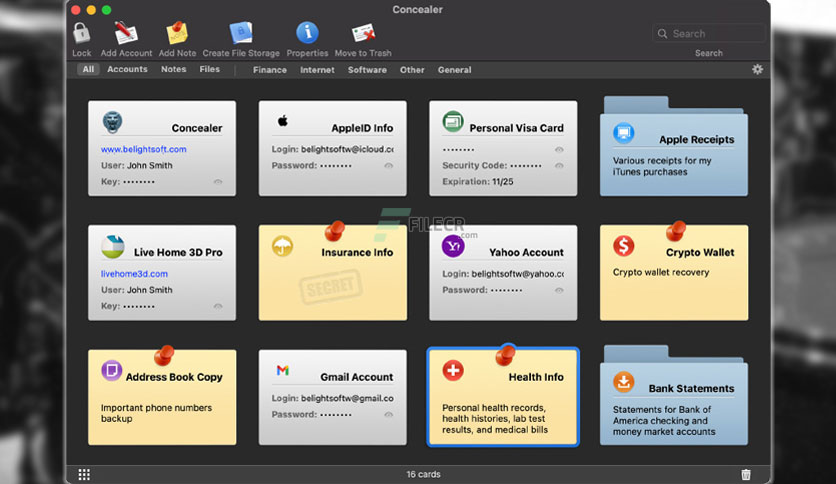Switch to the Files filter
836x484 pixels.
click(210, 69)
